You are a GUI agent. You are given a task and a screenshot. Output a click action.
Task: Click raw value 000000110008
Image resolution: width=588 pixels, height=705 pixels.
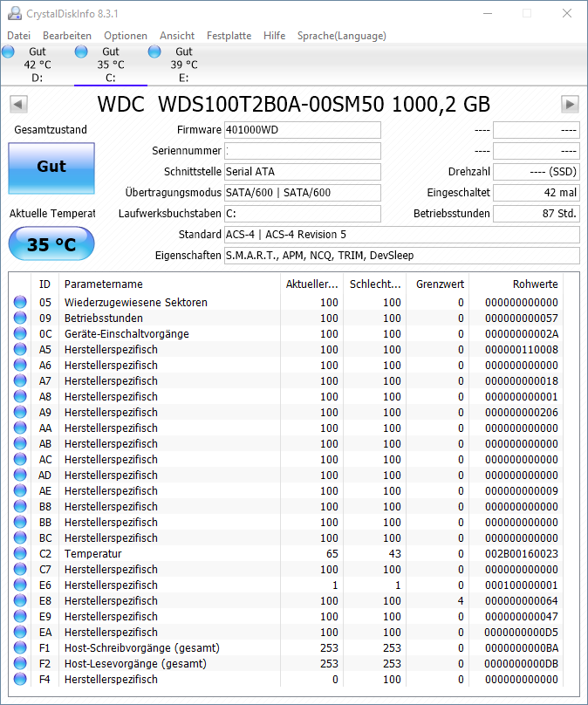tap(522, 349)
